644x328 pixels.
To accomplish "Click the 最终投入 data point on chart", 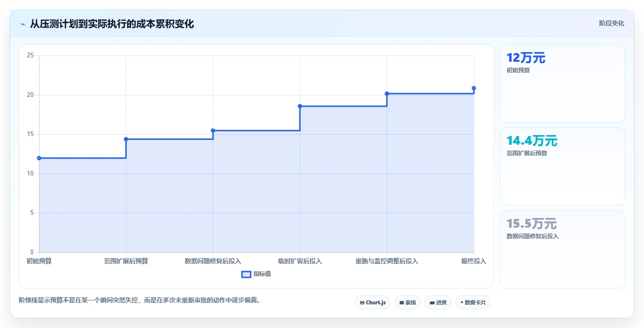I will click(x=474, y=88).
